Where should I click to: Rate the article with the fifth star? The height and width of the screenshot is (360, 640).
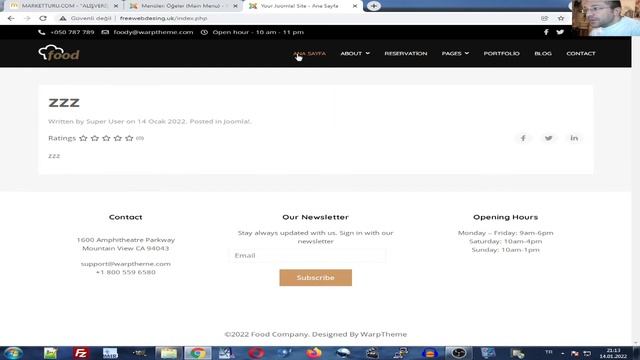coord(129,138)
